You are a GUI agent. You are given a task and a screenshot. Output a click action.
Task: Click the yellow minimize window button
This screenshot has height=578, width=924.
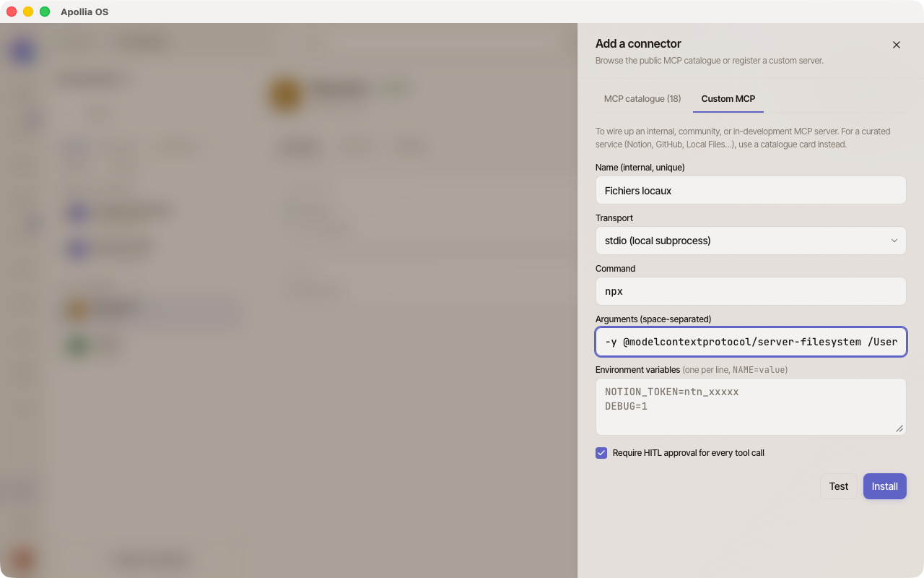pyautogui.click(x=28, y=12)
